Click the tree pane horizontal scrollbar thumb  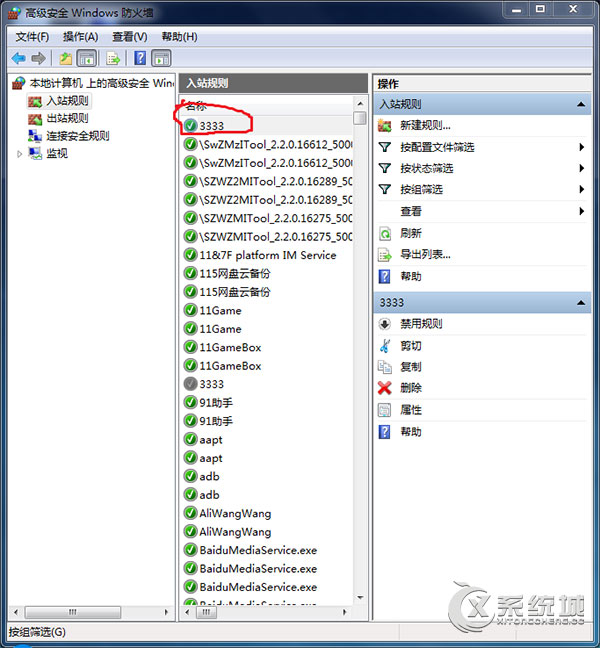[73, 612]
